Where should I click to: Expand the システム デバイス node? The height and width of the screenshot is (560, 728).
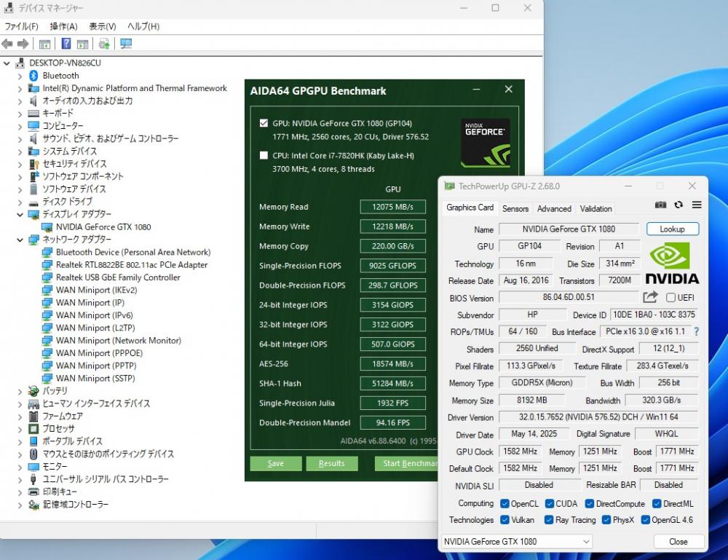[20, 151]
